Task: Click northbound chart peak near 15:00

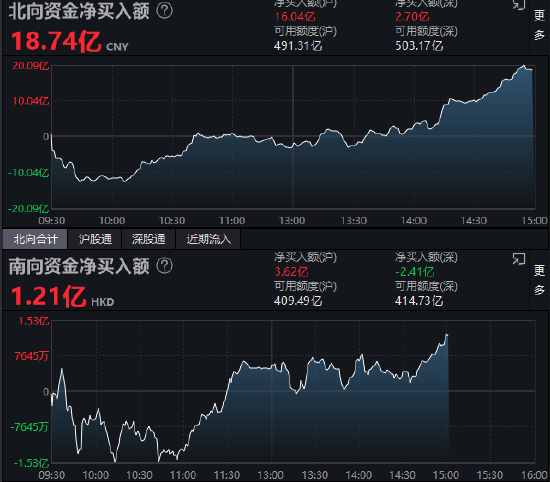Action: (x=524, y=66)
